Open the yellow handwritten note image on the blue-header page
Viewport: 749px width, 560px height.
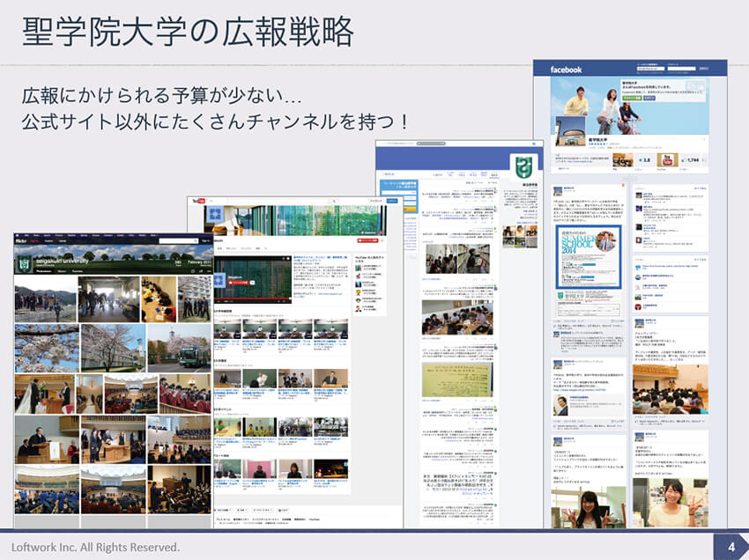click(457, 380)
